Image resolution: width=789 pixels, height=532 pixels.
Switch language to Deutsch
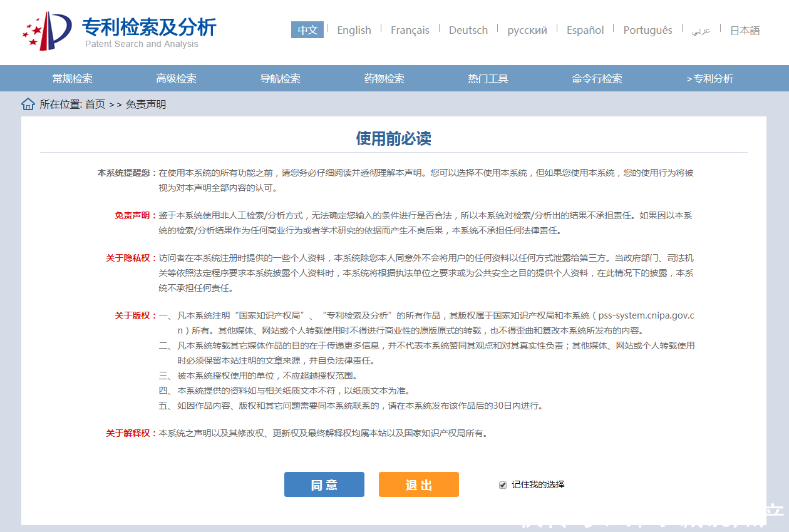point(468,29)
